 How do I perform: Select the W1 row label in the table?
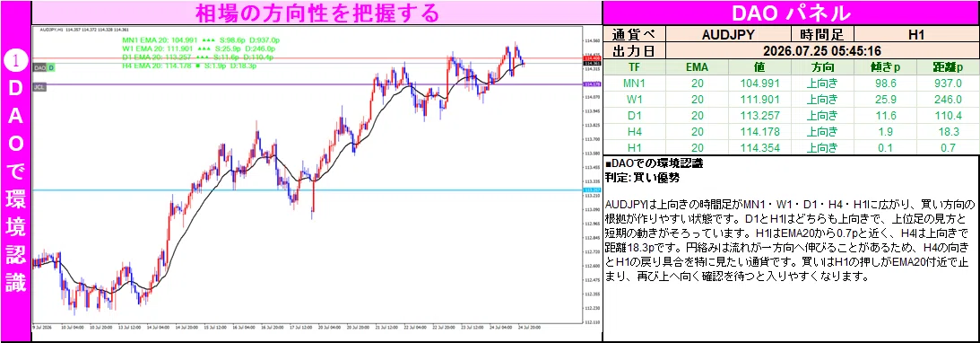[x=635, y=100]
